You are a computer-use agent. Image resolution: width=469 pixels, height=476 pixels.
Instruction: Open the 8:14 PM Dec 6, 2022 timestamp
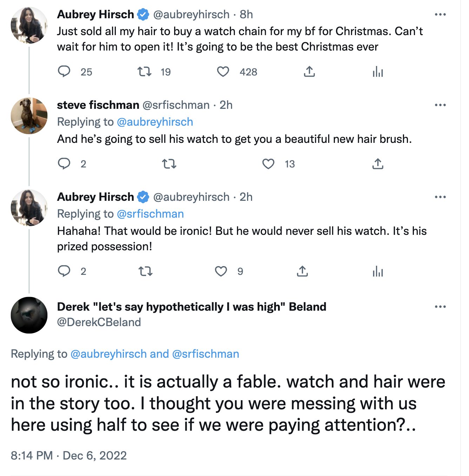point(69,455)
